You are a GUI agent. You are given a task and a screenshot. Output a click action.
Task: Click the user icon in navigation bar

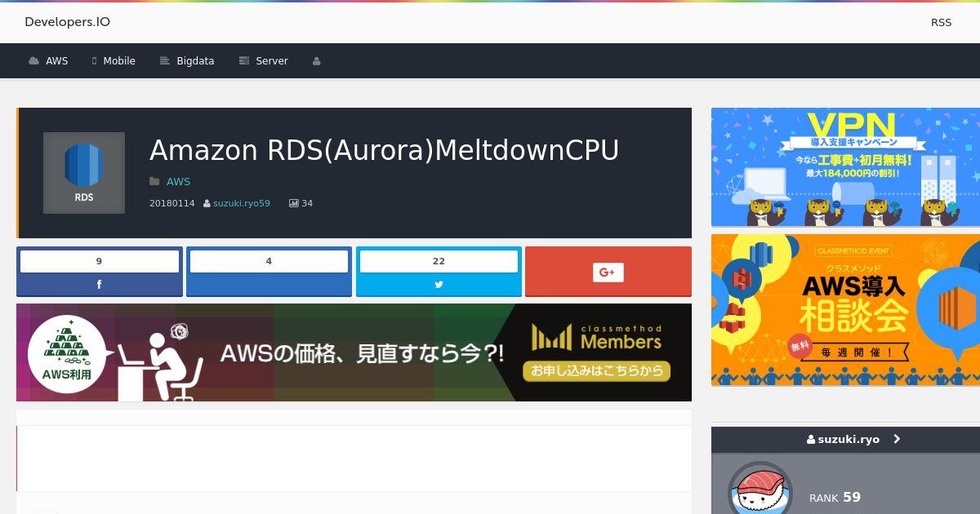point(317,61)
